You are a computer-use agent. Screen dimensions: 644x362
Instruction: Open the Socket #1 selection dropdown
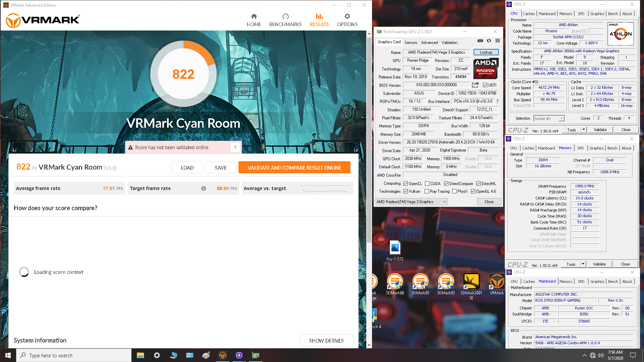pyautogui.click(x=549, y=119)
